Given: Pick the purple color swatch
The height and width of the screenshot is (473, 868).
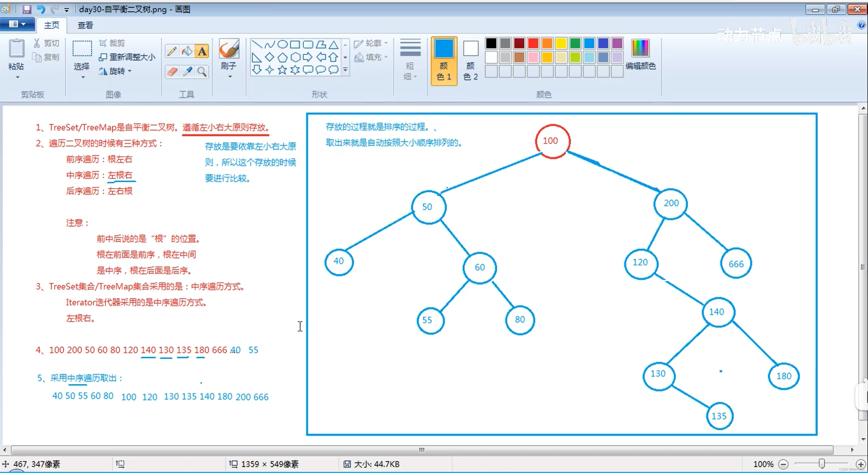Looking at the screenshot, I should pyautogui.click(x=617, y=43).
